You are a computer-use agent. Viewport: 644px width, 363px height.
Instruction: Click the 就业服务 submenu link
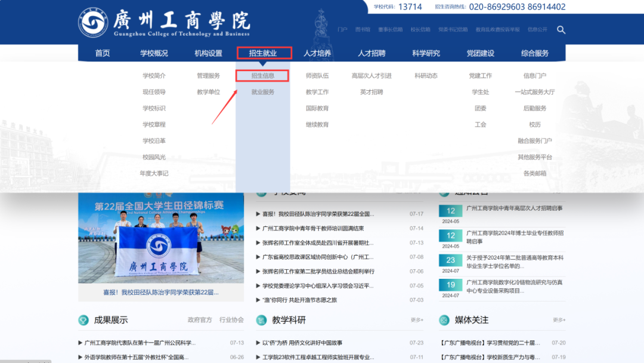[x=264, y=92]
